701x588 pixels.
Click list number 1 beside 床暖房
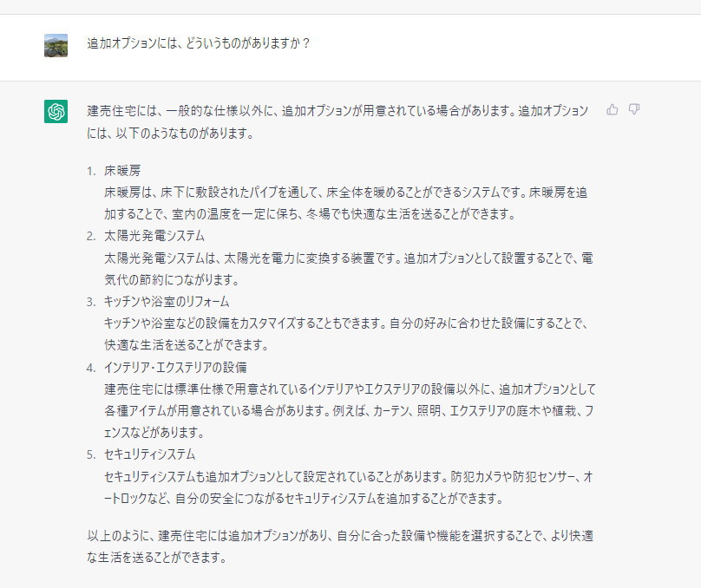tap(91, 171)
